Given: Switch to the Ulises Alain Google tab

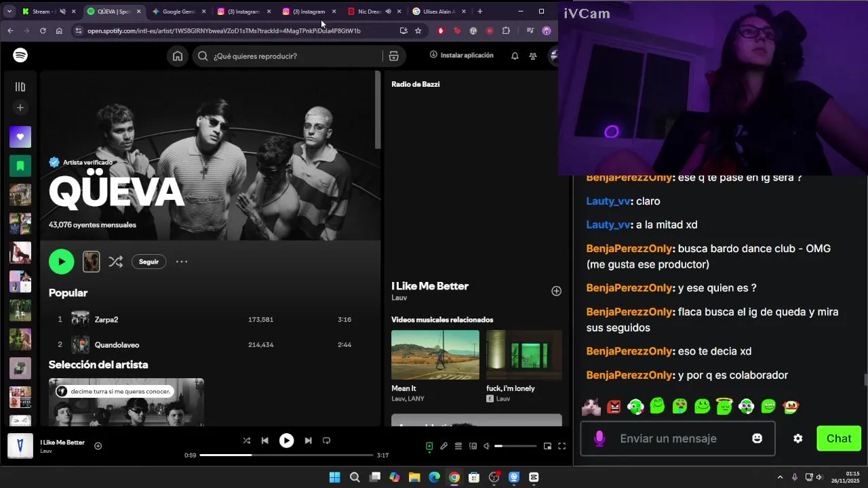Looking at the screenshot, I should point(439,12).
